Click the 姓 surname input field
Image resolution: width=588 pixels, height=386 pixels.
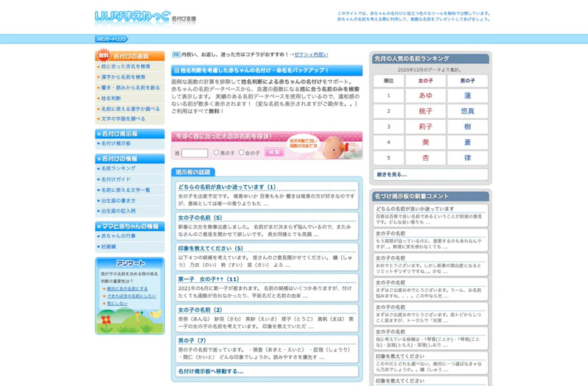click(x=195, y=153)
